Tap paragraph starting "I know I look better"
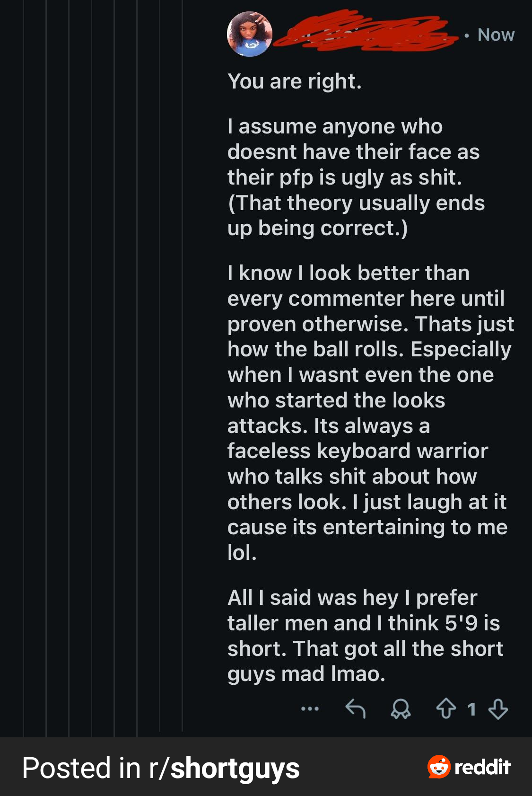The image size is (532, 796). tap(371, 413)
